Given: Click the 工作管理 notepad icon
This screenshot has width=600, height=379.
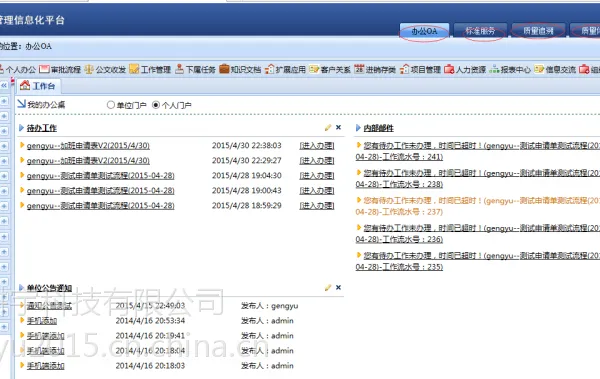Looking at the screenshot, I should click(x=134, y=69).
